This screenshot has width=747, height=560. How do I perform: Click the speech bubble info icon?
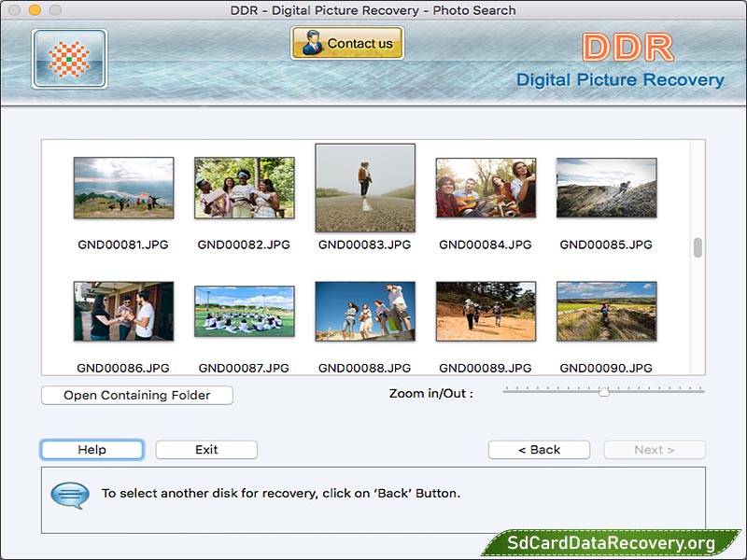[70, 494]
